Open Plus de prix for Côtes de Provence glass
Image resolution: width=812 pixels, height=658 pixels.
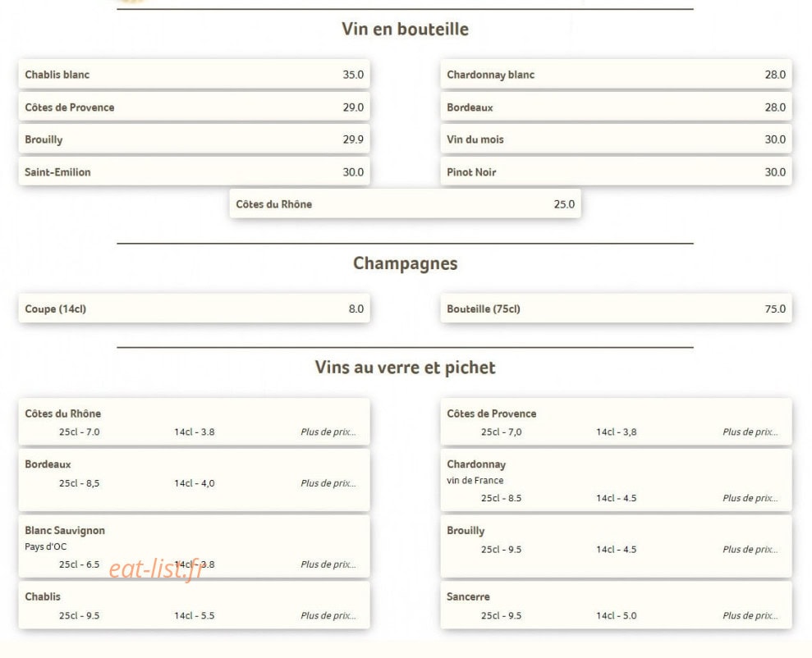pos(750,432)
